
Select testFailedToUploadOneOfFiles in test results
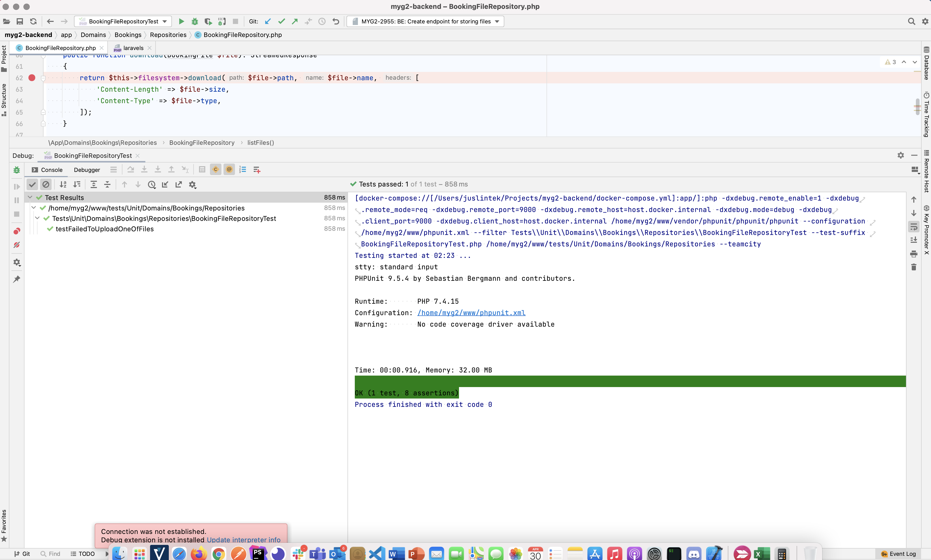click(104, 229)
